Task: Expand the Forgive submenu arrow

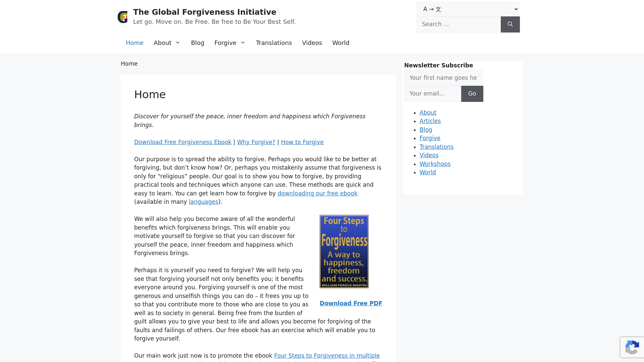Action: [243, 43]
